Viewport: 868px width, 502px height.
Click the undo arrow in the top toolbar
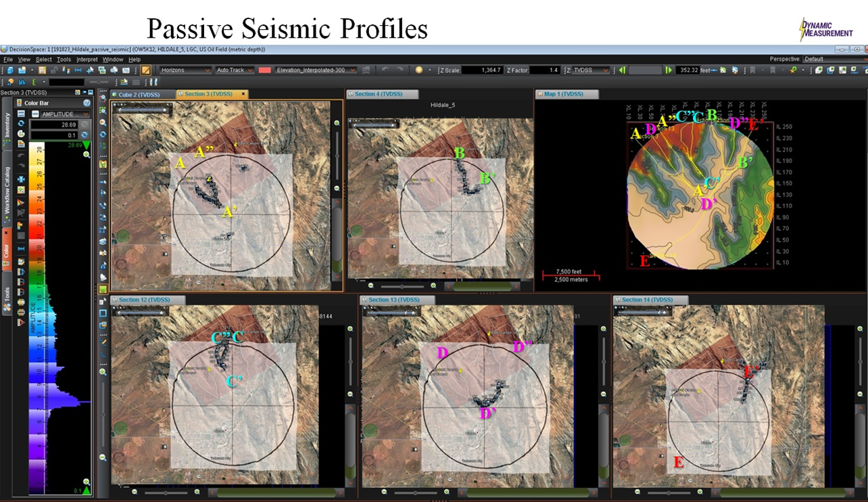385,70
